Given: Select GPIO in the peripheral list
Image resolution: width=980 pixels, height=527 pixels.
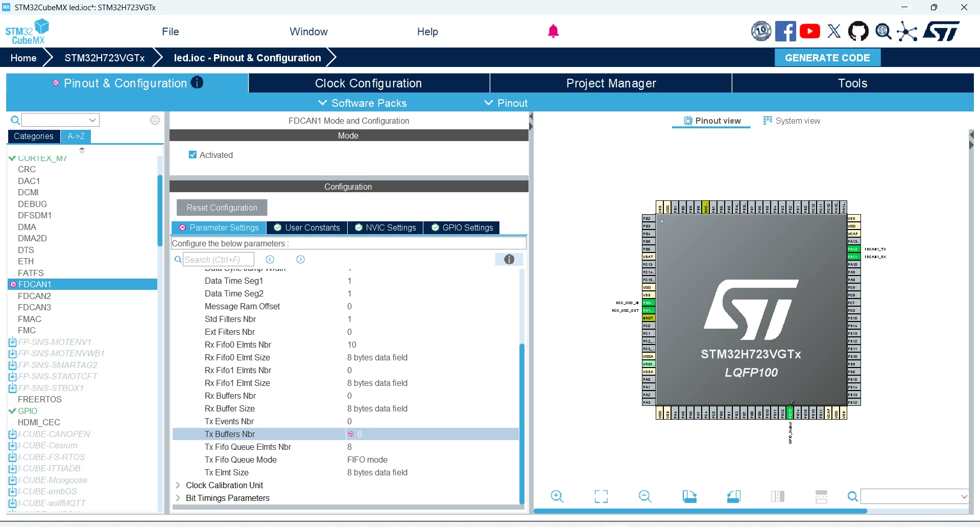Looking at the screenshot, I should (x=28, y=411).
